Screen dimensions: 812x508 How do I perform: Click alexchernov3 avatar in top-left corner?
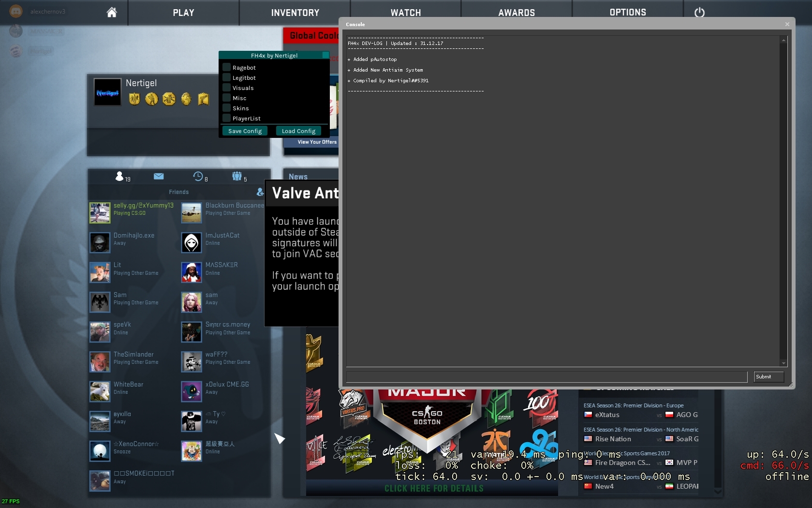(16, 11)
